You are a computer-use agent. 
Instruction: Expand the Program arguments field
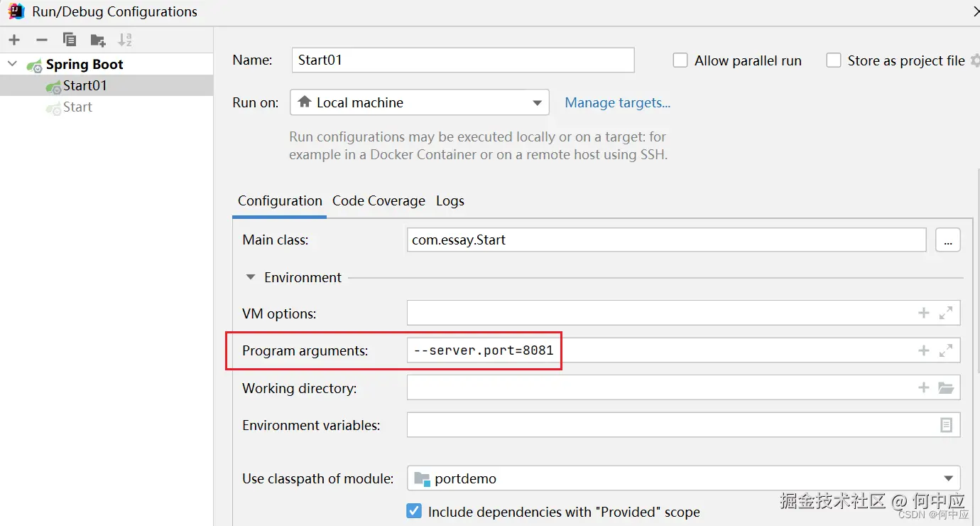click(946, 350)
